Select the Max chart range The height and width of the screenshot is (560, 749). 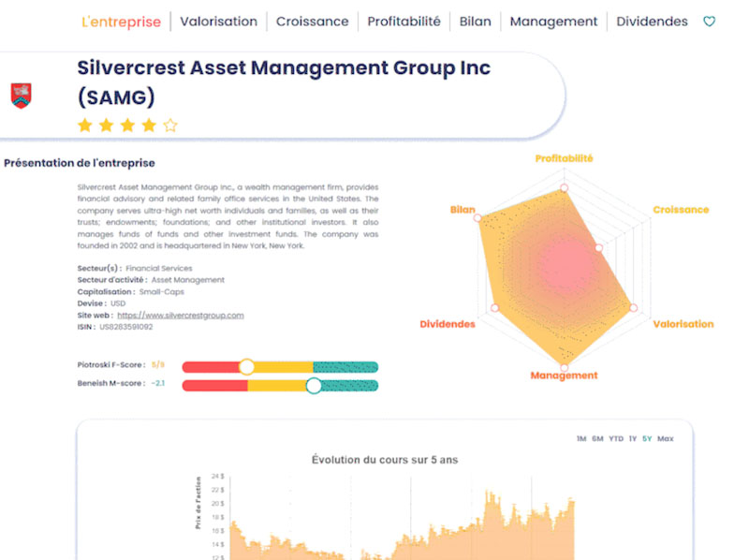pyautogui.click(x=666, y=438)
